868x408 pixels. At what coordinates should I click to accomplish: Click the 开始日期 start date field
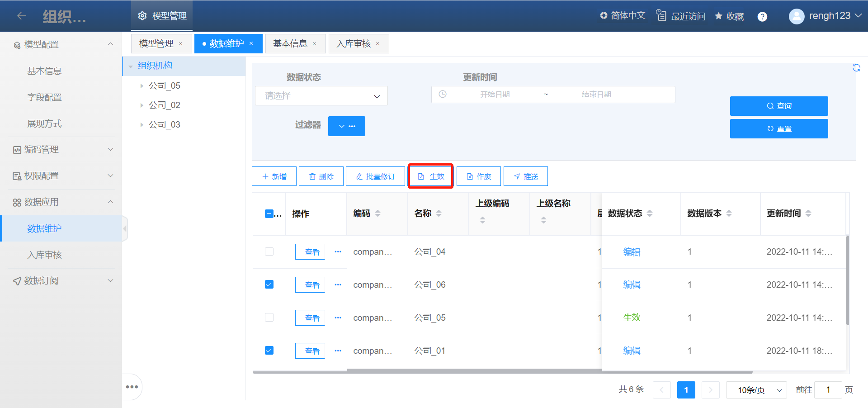[495, 95]
